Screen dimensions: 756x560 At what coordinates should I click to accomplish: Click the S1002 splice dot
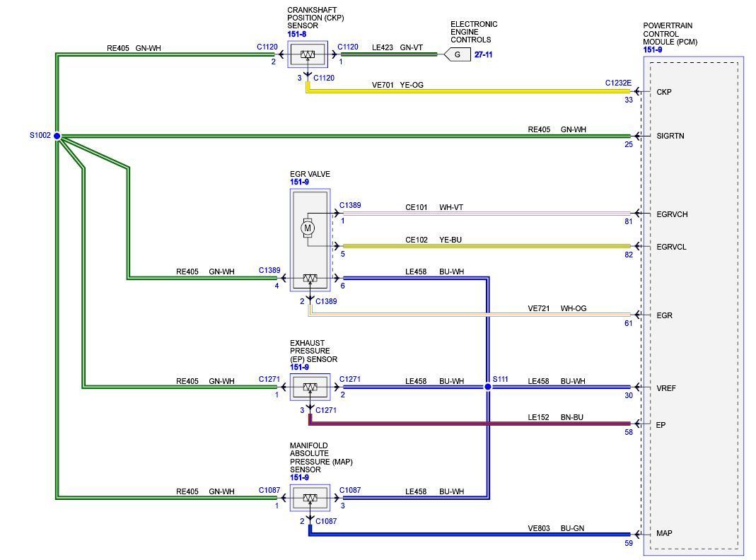pyautogui.click(x=57, y=136)
